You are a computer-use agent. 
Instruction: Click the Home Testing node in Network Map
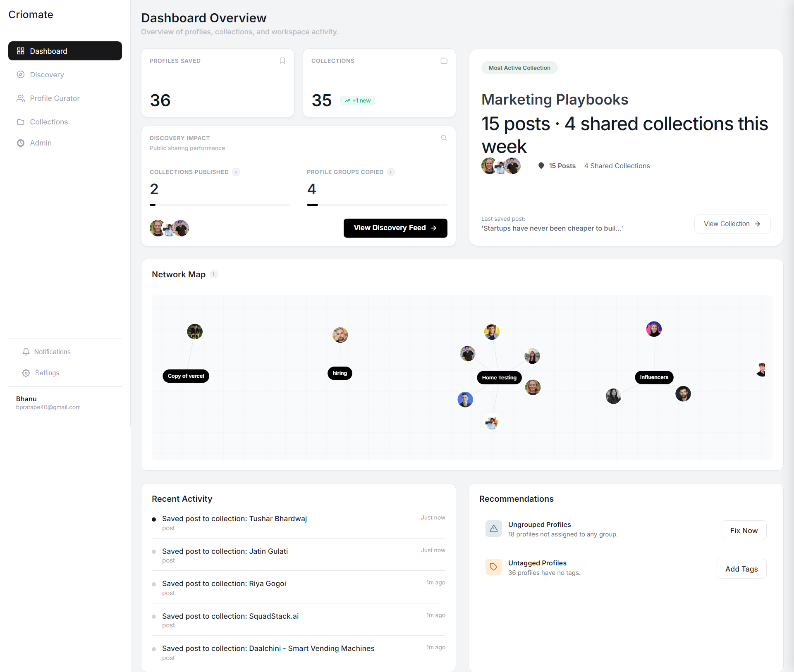tap(499, 377)
